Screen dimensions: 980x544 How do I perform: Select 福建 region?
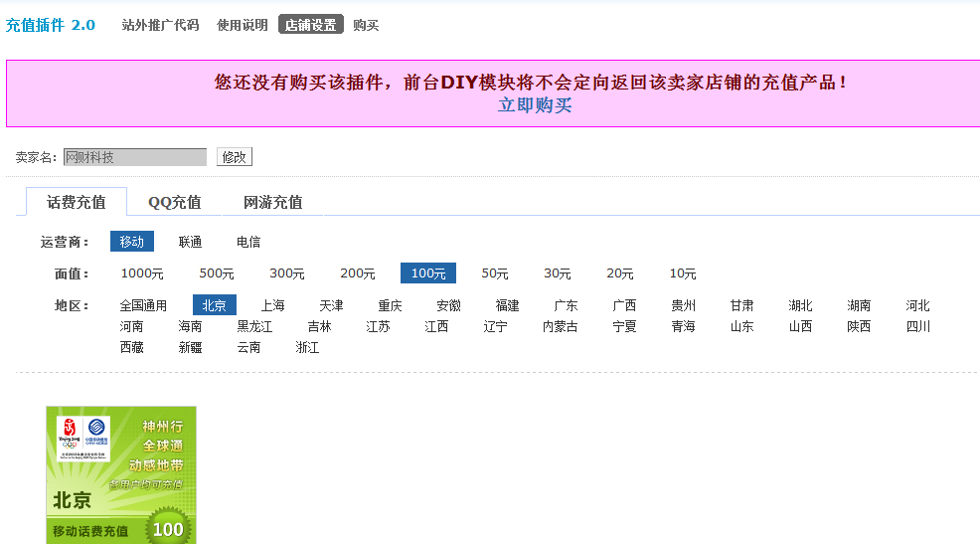tap(507, 305)
